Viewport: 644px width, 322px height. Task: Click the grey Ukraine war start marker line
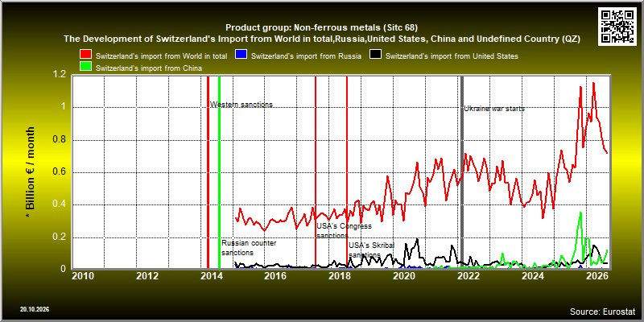[461, 172]
